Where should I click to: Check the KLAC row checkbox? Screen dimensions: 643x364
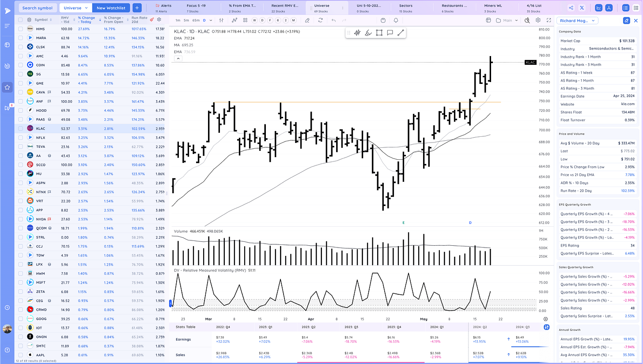20,128
